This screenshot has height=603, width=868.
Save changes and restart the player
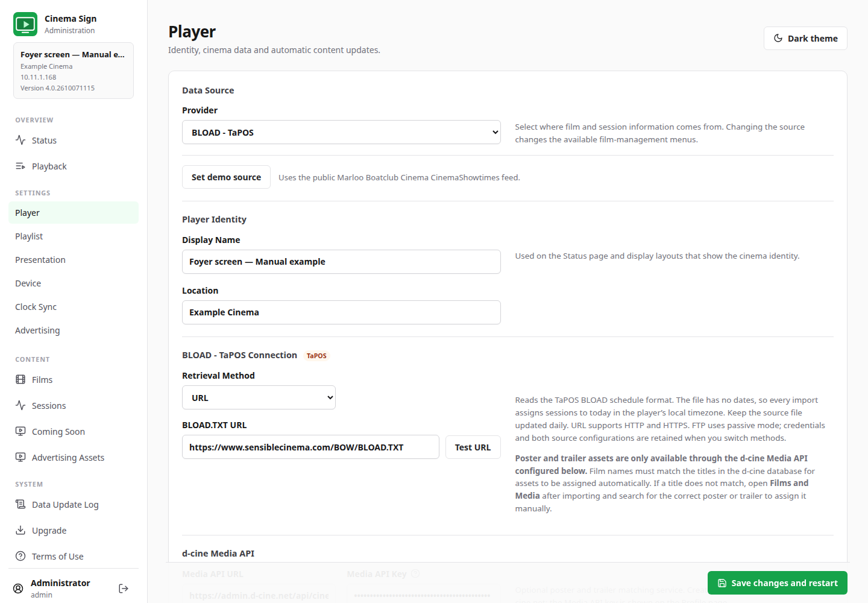point(778,583)
